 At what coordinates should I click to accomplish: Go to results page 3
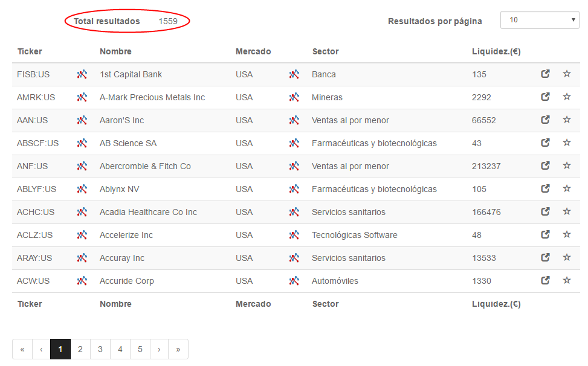click(x=100, y=349)
